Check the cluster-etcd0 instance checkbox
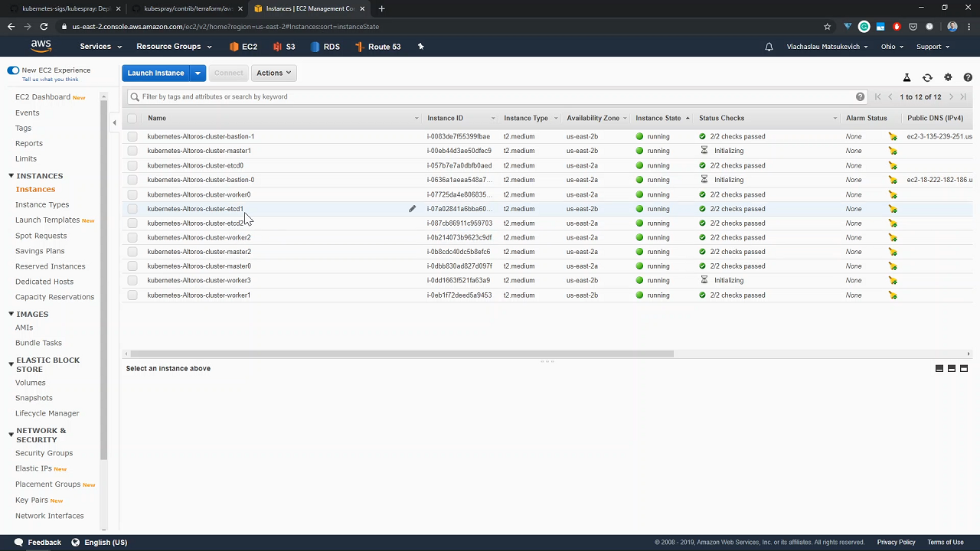 [x=132, y=165]
